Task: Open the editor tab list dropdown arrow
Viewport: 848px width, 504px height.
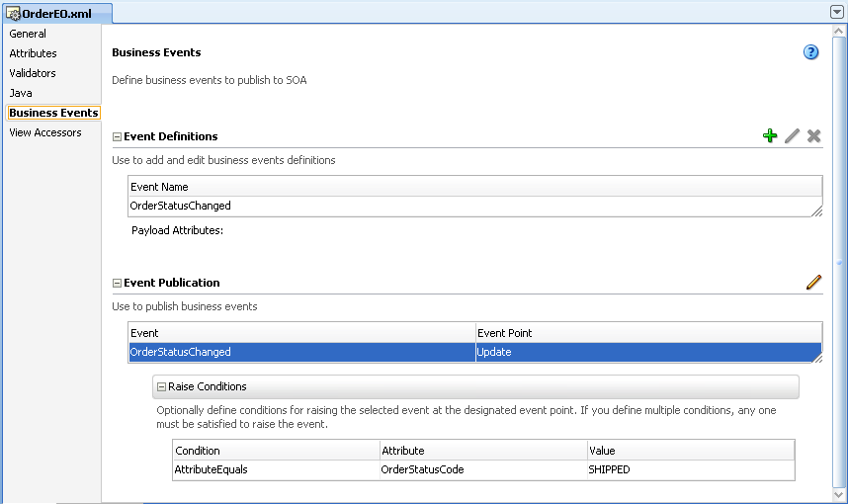Action: (x=837, y=12)
